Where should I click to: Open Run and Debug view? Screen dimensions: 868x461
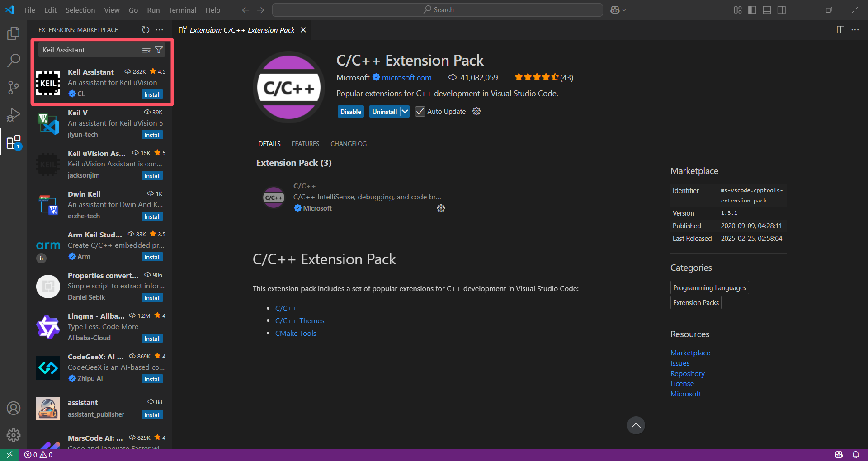coord(14,115)
